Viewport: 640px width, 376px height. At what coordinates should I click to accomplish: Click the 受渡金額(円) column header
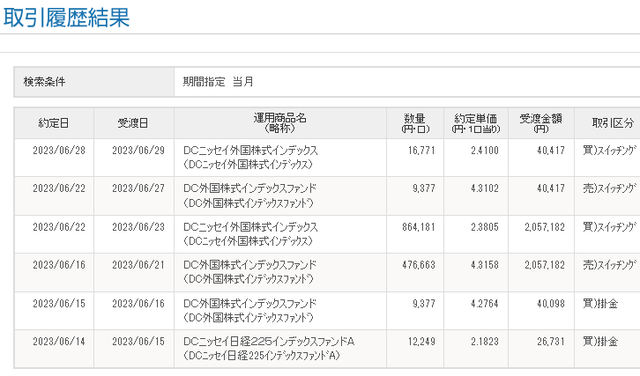coord(541,123)
